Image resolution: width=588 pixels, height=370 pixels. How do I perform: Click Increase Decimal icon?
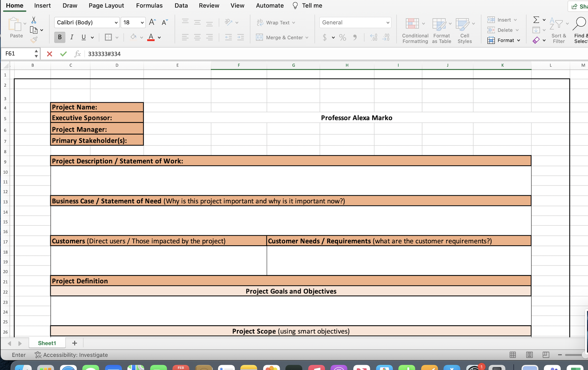coord(374,37)
